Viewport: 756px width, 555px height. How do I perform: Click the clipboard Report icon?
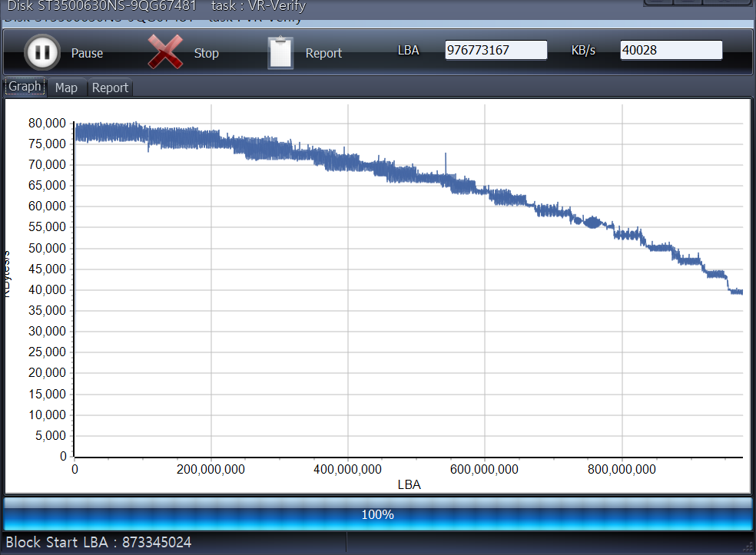[280, 53]
